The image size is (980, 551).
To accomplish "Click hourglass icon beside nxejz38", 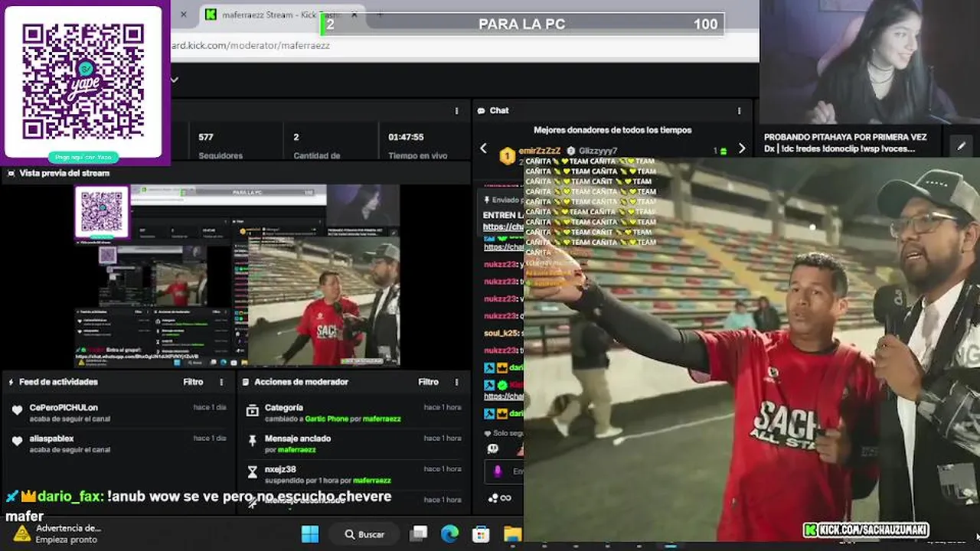I will tap(252, 472).
